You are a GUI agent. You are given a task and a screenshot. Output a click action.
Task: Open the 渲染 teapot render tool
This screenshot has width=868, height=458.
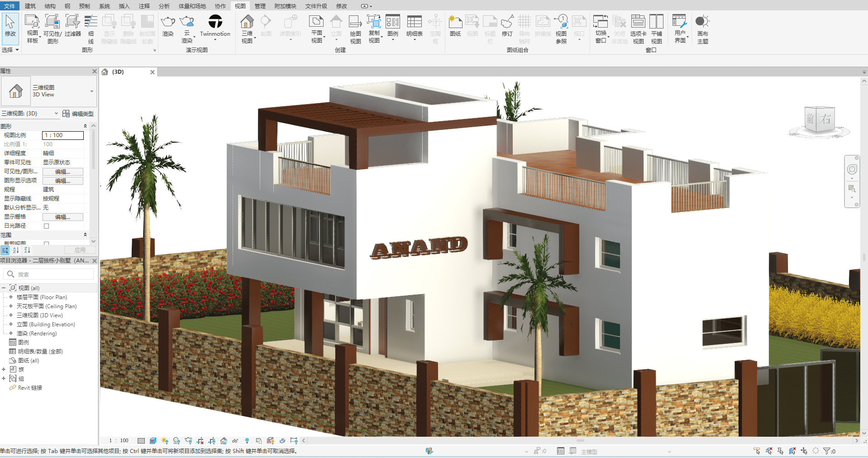(168, 23)
